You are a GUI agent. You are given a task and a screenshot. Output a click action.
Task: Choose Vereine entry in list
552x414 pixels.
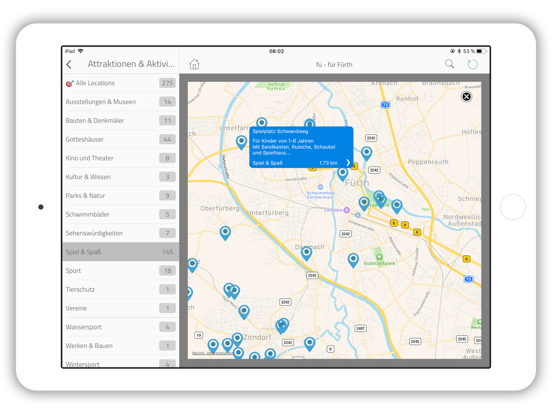(121, 308)
